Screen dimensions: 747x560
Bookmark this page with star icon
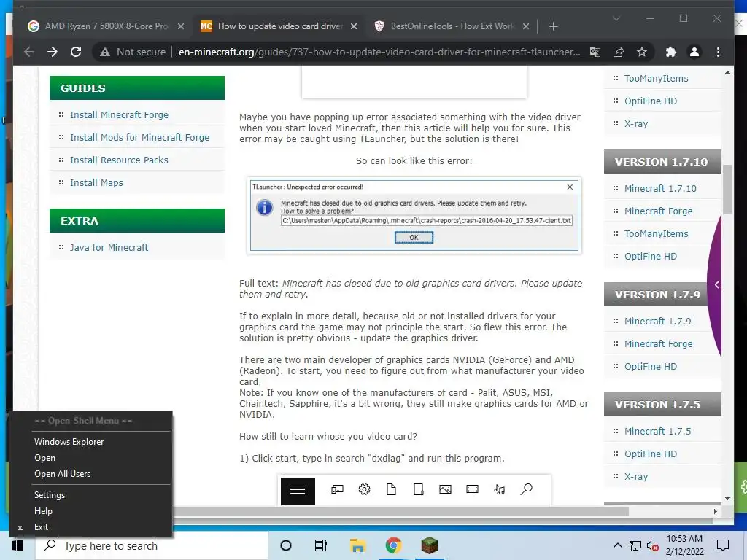click(x=642, y=52)
